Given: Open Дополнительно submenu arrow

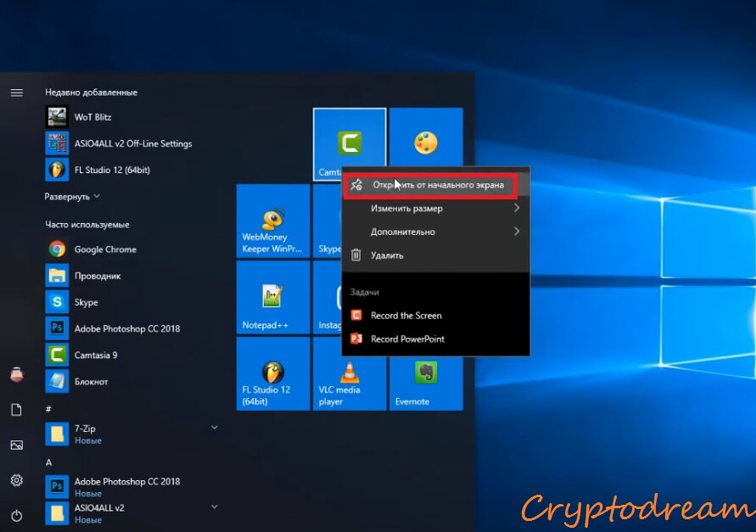Looking at the screenshot, I should (517, 232).
